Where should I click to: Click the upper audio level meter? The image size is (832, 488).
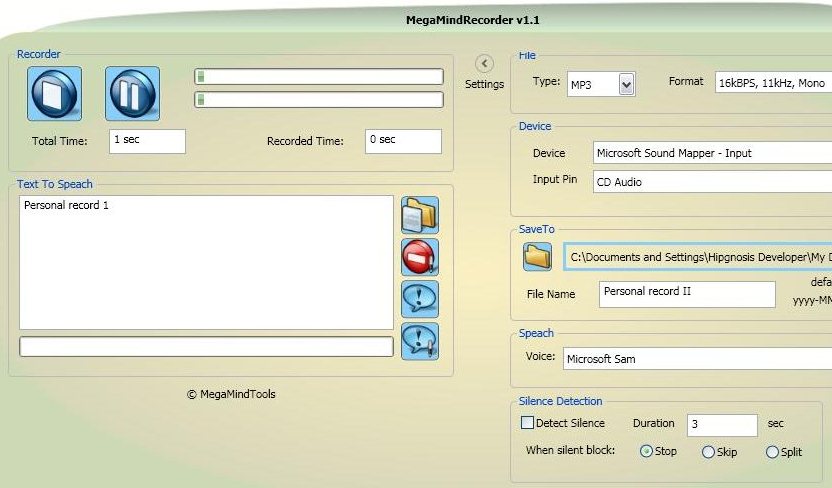coord(319,76)
